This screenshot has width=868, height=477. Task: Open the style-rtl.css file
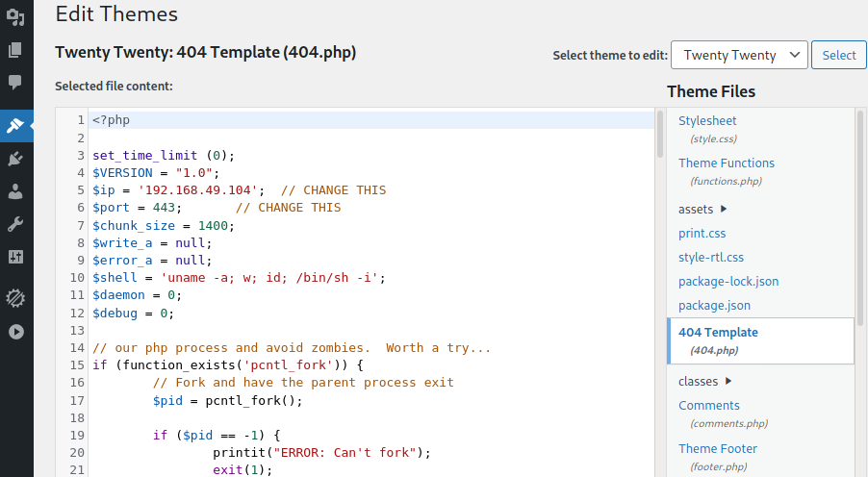coord(711,258)
